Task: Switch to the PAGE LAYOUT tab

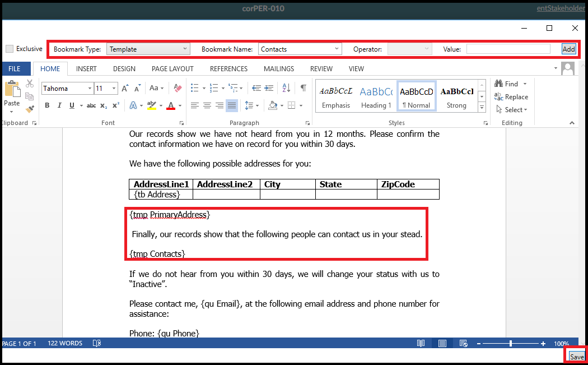Action: click(172, 69)
